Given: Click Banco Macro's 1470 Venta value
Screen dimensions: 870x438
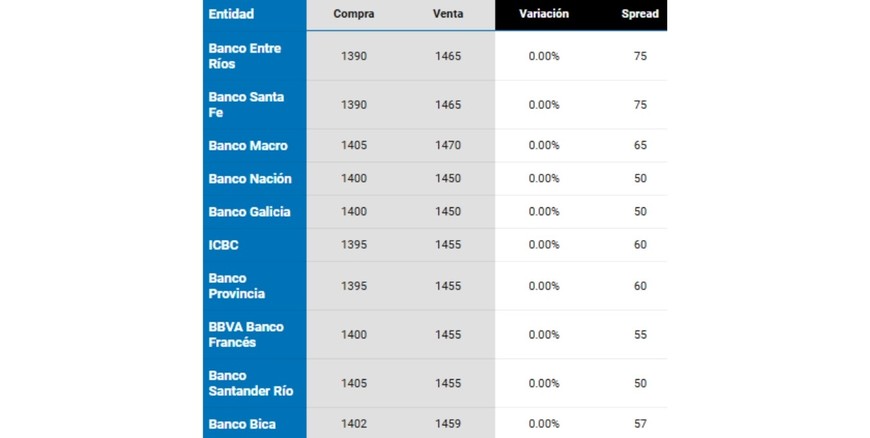Looking at the screenshot, I should 448,145.
